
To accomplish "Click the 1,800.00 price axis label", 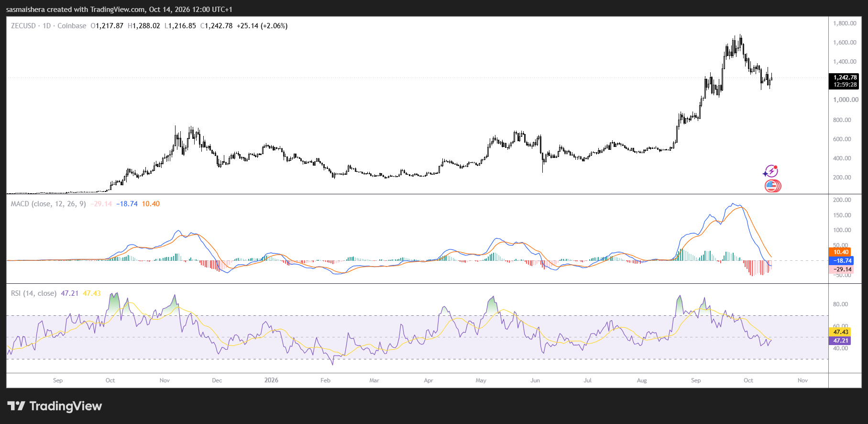I will 845,23.
